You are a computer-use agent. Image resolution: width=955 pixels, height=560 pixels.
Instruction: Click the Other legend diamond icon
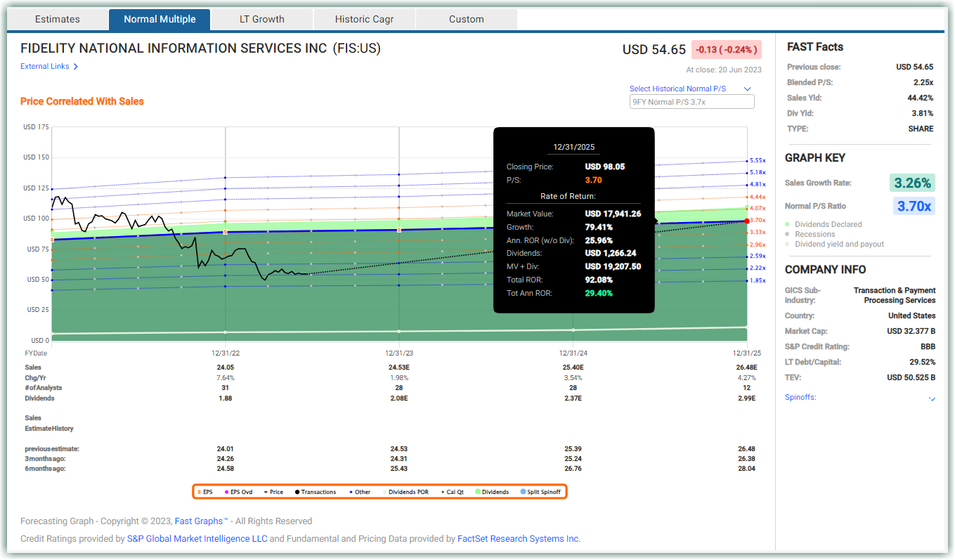[351, 492]
